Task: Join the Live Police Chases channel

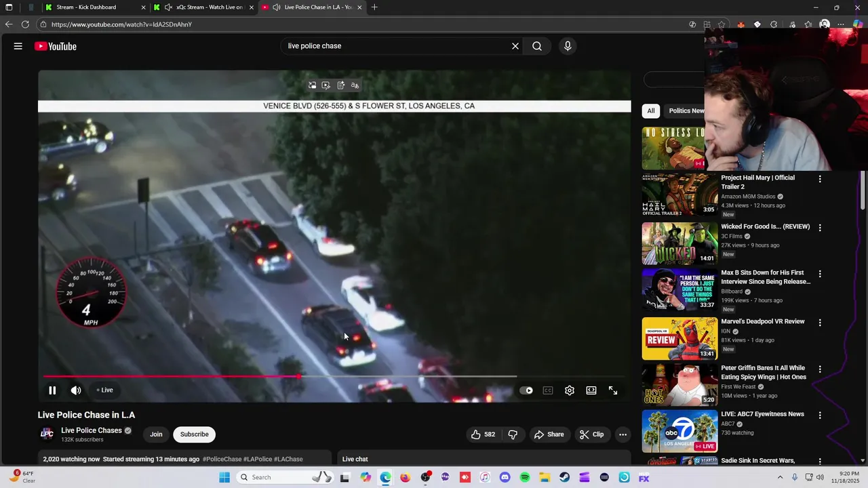Action: [156, 434]
